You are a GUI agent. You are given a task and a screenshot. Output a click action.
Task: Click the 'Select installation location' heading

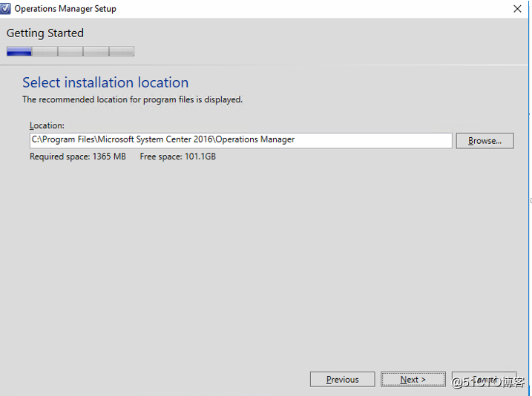pos(105,82)
